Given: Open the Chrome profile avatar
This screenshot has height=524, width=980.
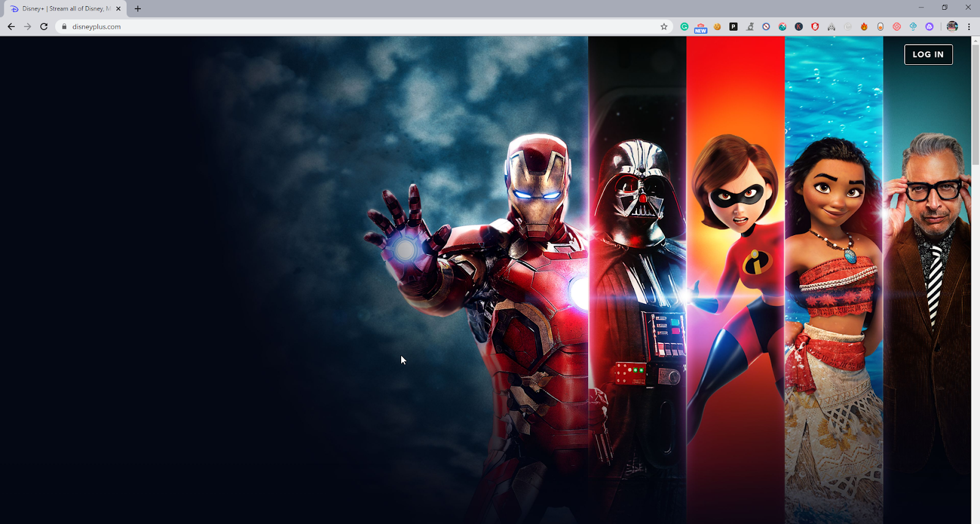Looking at the screenshot, I should (x=952, y=26).
